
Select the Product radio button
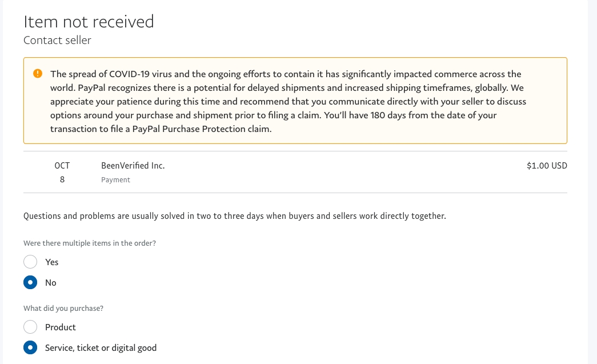point(30,327)
